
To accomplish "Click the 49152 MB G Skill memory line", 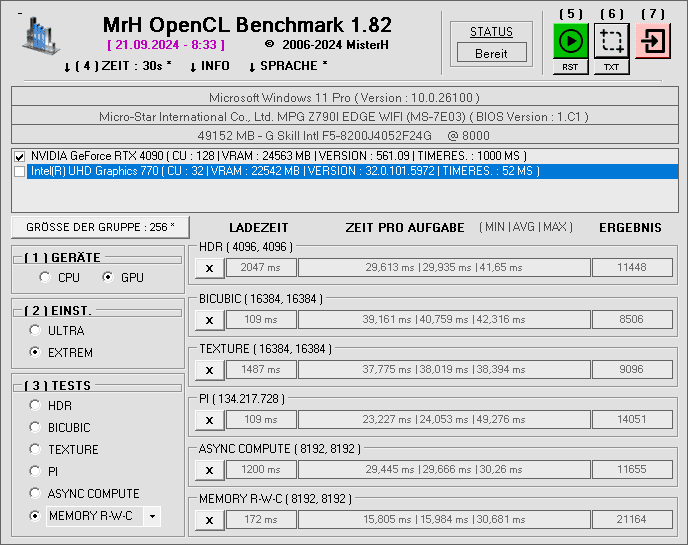I will (x=345, y=135).
